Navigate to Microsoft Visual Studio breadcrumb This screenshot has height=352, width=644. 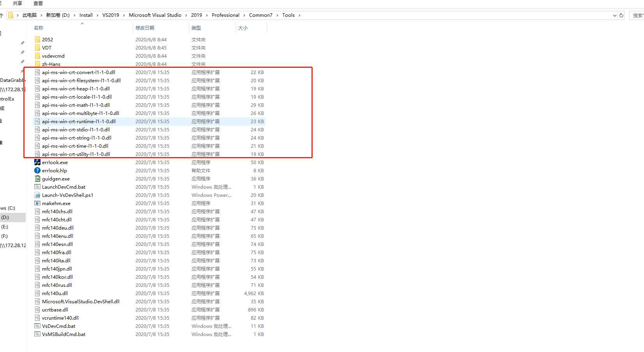click(155, 15)
